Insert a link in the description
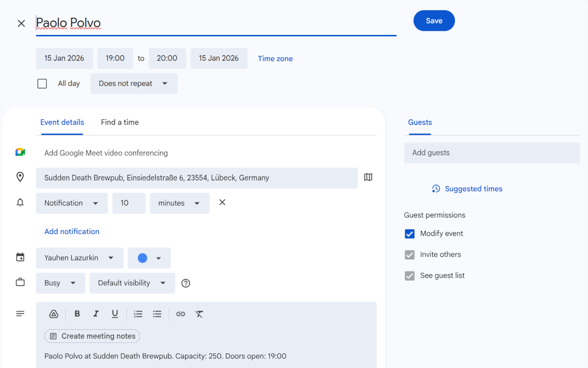This screenshot has width=588, height=368. point(181,314)
